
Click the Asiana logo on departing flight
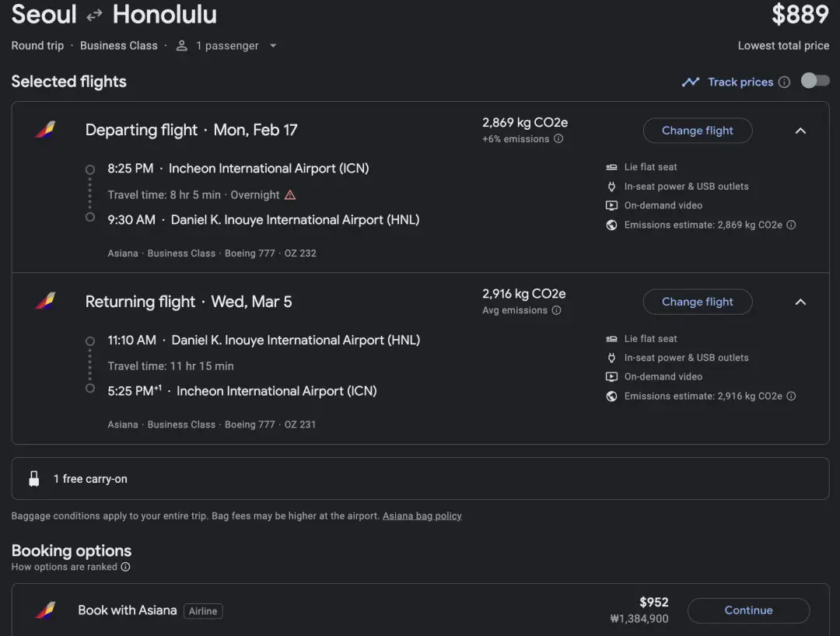[x=45, y=130]
